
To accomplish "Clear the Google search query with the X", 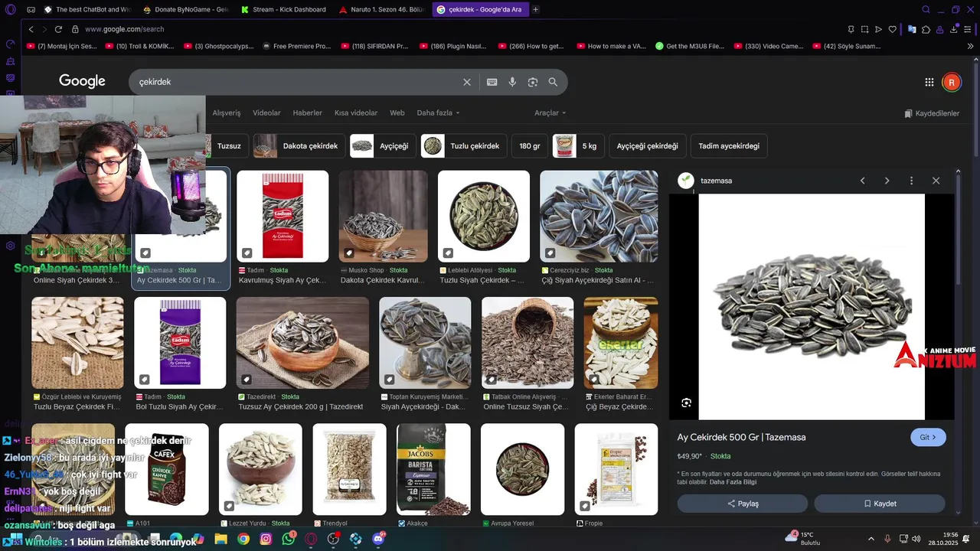I will pyautogui.click(x=467, y=82).
